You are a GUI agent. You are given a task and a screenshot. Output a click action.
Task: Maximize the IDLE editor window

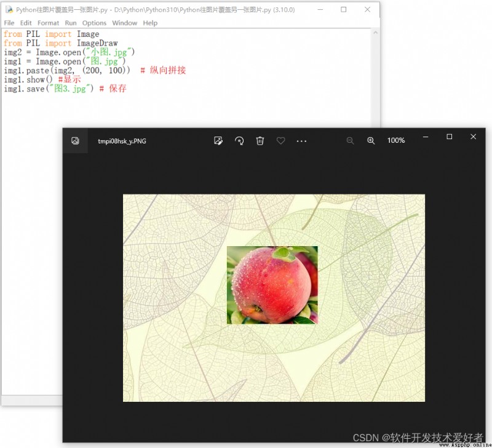344,10
